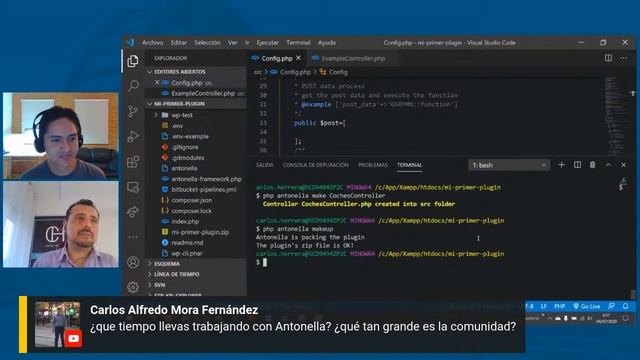Switch to the Config.php tab

(x=277, y=58)
